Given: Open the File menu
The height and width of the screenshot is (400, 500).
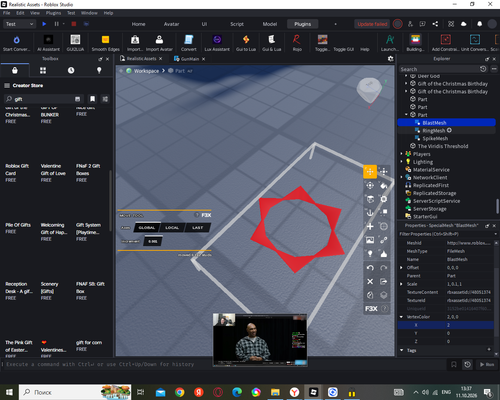Looking at the screenshot, I should [6, 13].
